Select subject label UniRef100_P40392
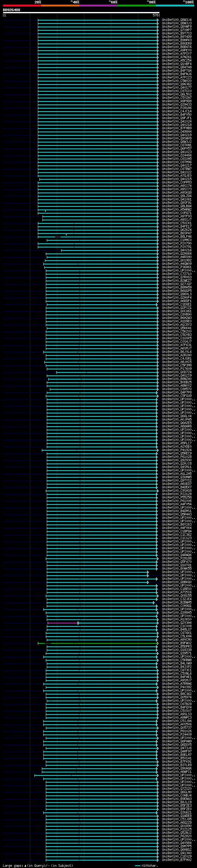The width and height of the screenshot is (197, 868). [177, 687]
